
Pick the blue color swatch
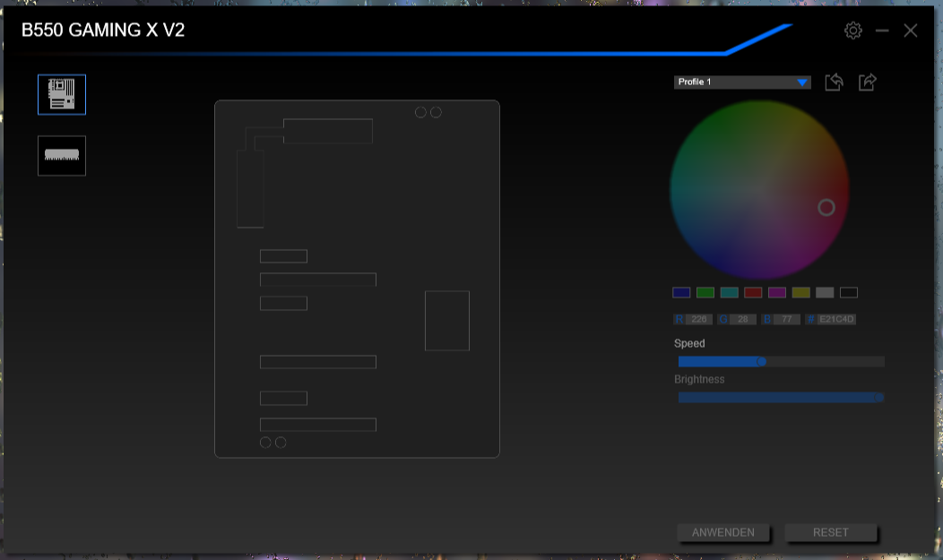[x=680, y=293]
